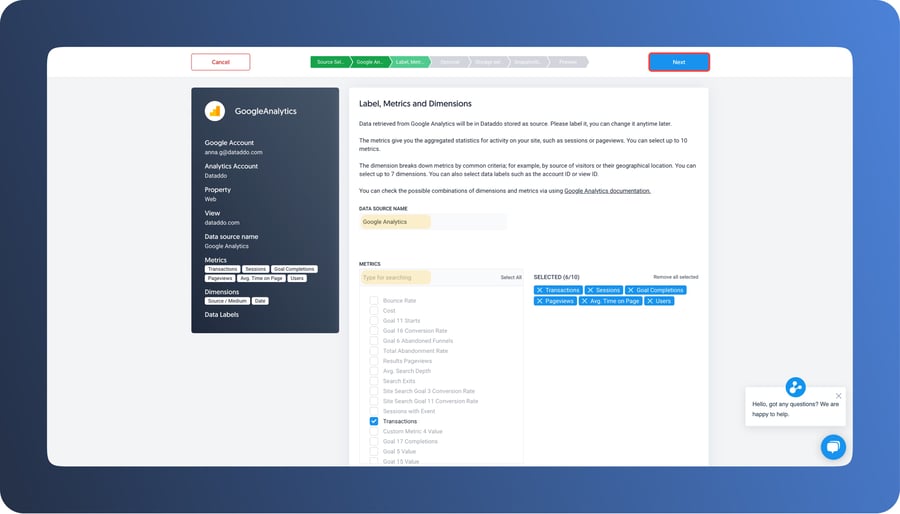The width and height of the screenshot is (900, 514).
Task: Remove the Sessions chip via its X icon
Action: 590,290
